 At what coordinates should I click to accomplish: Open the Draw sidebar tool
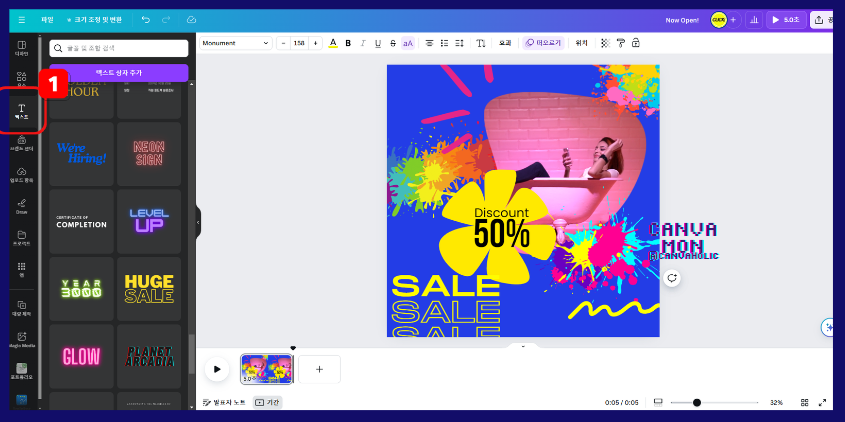point(22,207)
